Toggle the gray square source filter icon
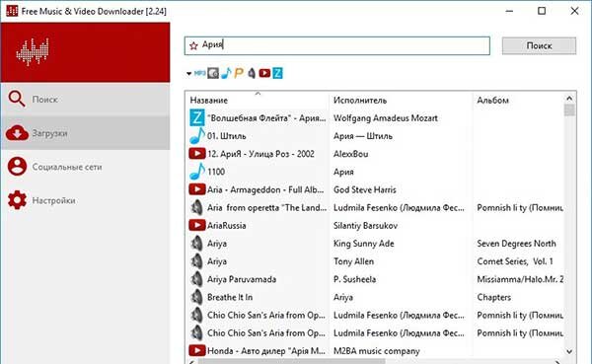Viewport: 592px width, 364px height. tap(213, 73)
